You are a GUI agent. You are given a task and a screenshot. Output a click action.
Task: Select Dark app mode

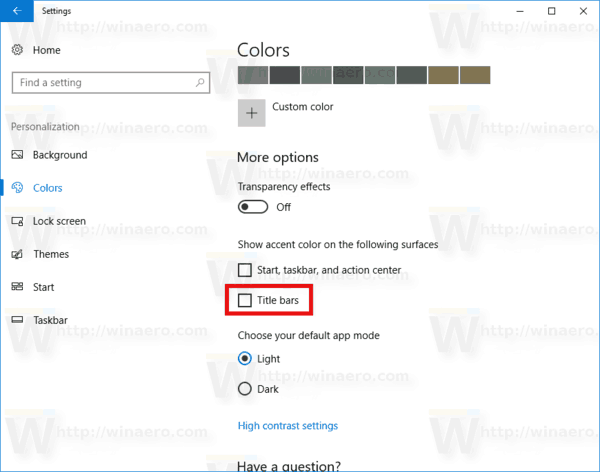click(245, 389)
